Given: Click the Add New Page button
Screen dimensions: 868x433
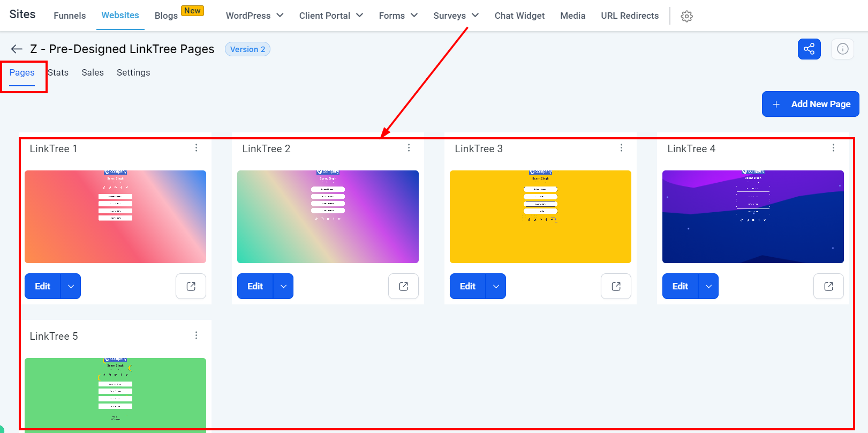Looking at the screenshot, I should [811, 104].
